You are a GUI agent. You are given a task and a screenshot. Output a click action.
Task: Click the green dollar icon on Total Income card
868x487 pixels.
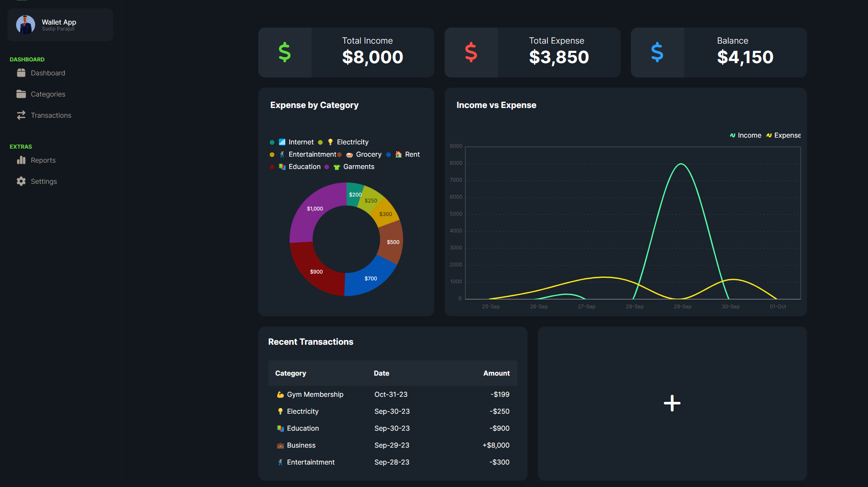click(285, 53)
